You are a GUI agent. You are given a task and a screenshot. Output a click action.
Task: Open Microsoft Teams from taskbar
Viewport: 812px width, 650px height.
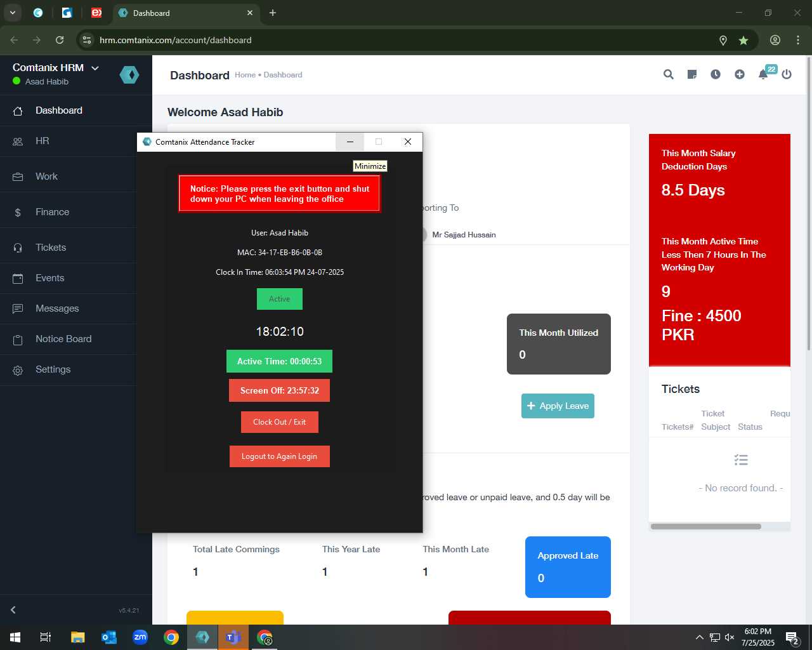233,637
